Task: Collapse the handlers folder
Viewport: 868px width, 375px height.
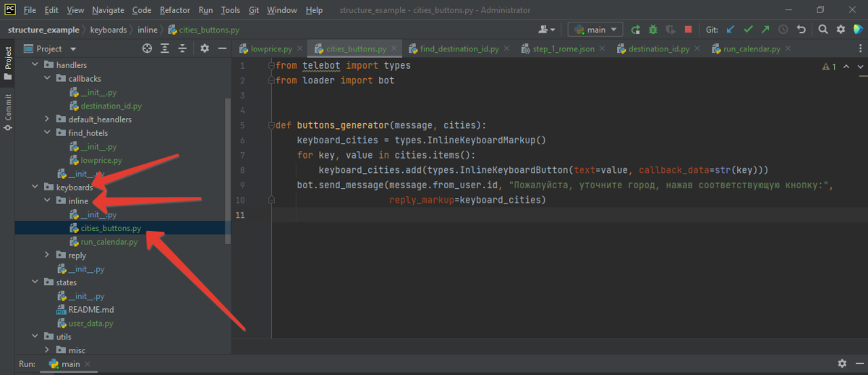Action: [x=35, y=65]
